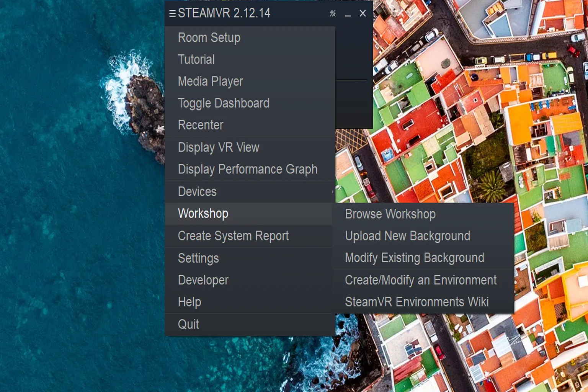The width and height of the screenshot is (588, 392).
Task: Open Display VR View
Action: pos(250,147)
